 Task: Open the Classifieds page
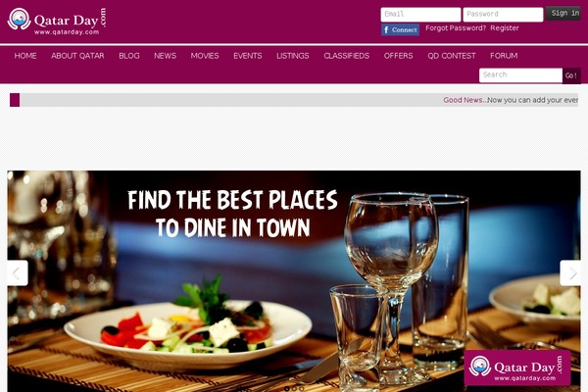tap(347, 56)
